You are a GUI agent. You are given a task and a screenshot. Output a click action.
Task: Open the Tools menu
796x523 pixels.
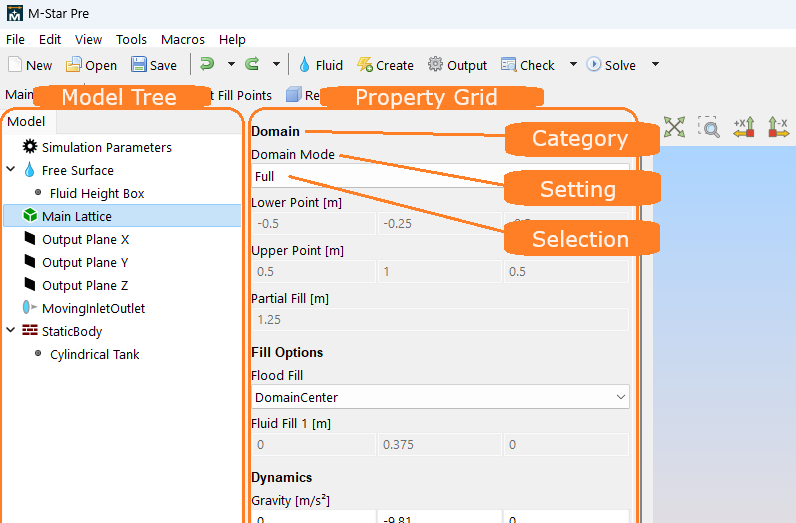(131, 39)
